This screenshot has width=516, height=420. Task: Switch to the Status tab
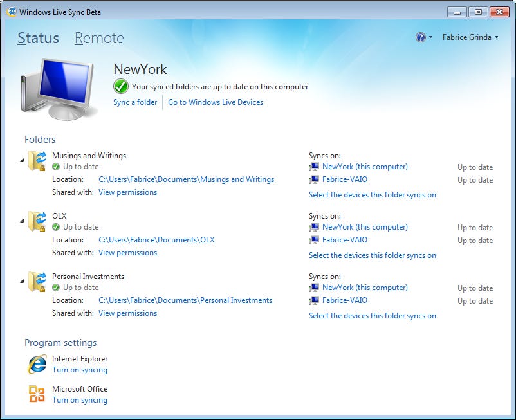[x=38, y=38]
